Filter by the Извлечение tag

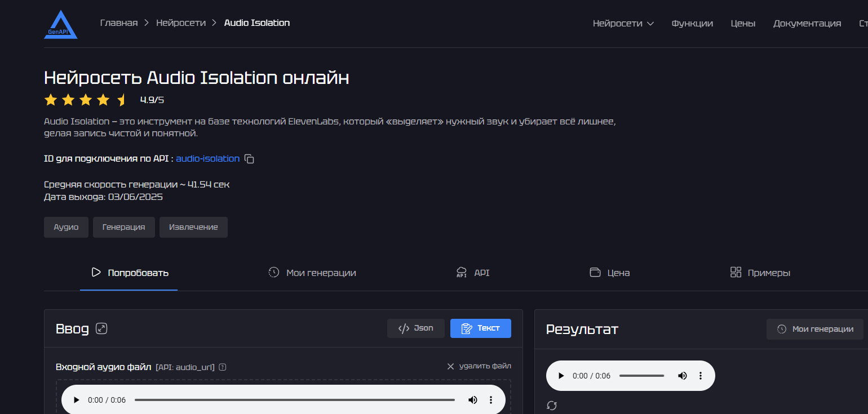(x=193, y=227)
